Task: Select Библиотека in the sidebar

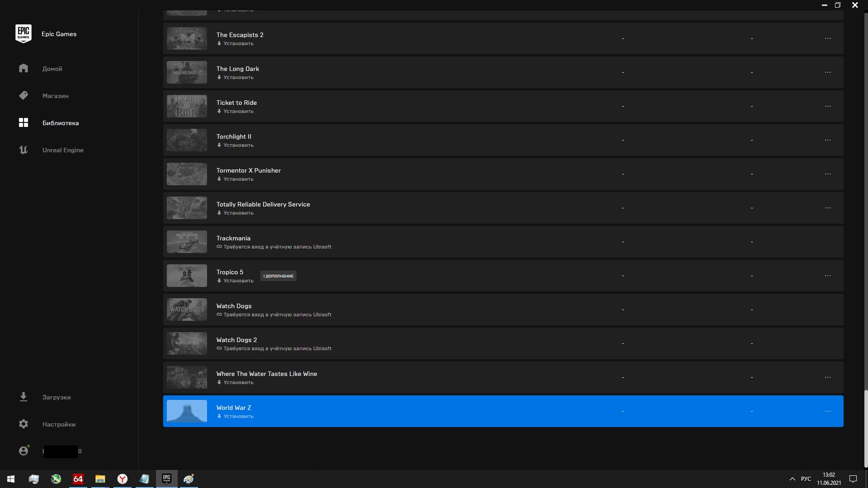Action: [x=61, y=123]
